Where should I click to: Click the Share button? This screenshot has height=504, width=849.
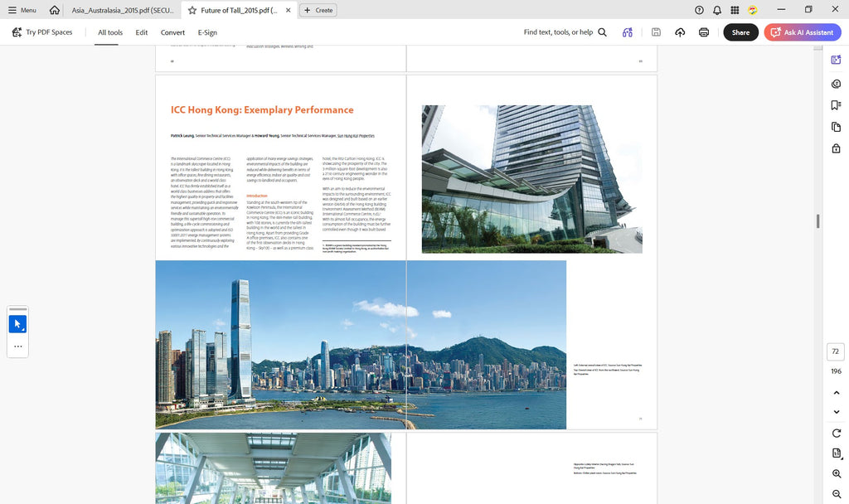coord(740,32)
